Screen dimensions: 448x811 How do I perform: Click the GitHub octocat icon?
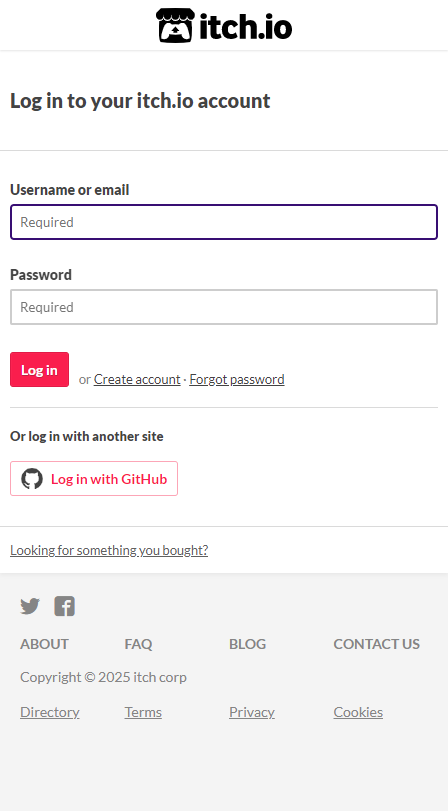[32, 479]
